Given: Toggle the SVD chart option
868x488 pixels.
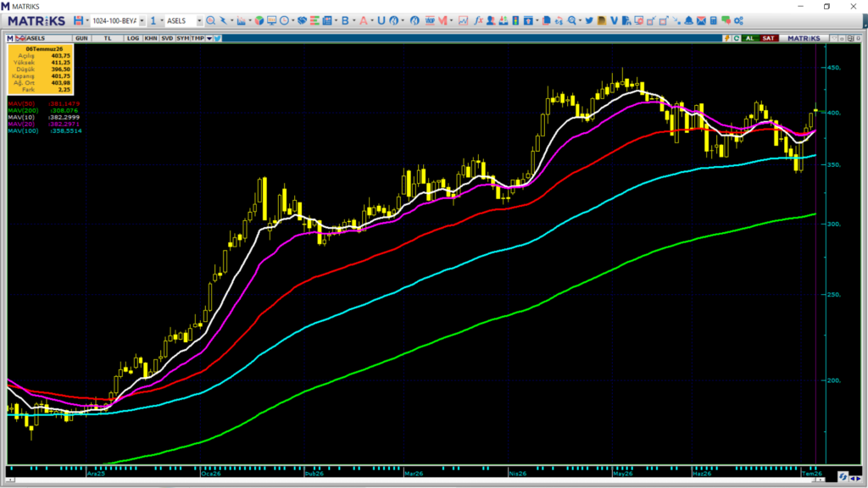Looking at the screenshot, I should coord(167,38).
